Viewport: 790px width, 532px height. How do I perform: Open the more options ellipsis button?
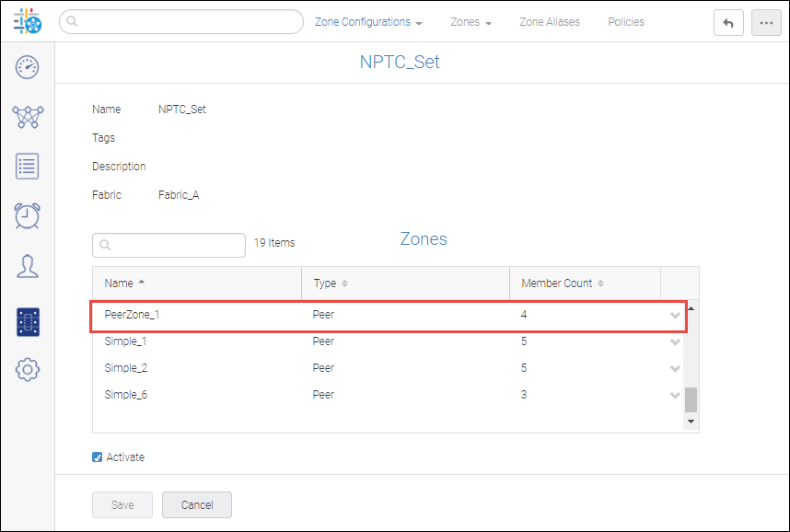coord(766,23)
